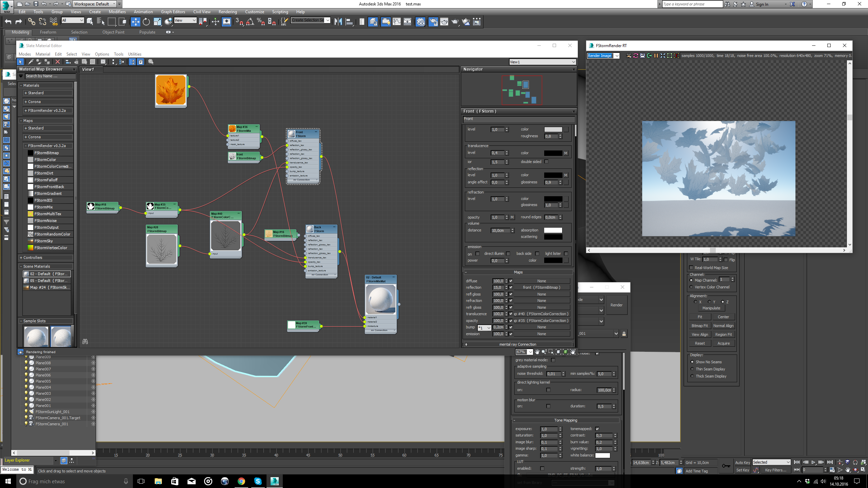This screenshot has height=488, width=868.
Task: Click red X delete selected in Slate toolbar
Action: pos(58,62)
